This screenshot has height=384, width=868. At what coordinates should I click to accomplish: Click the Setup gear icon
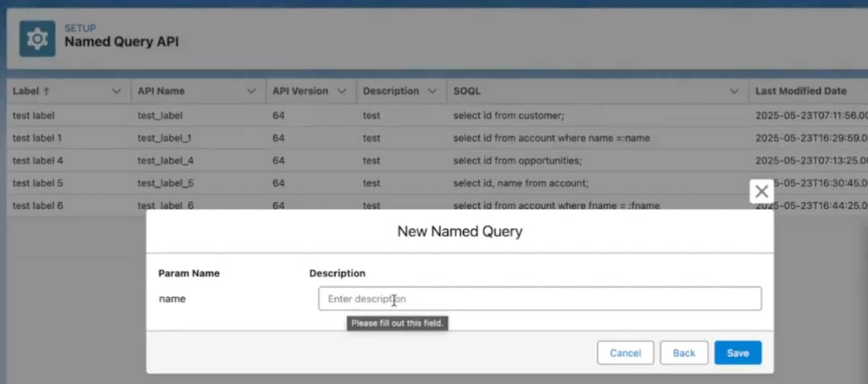coord(37,39)
